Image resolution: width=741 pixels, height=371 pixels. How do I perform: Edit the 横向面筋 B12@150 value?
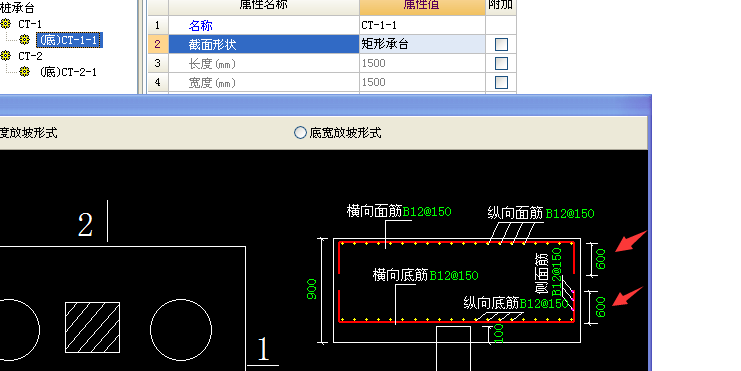pos(427,211)
